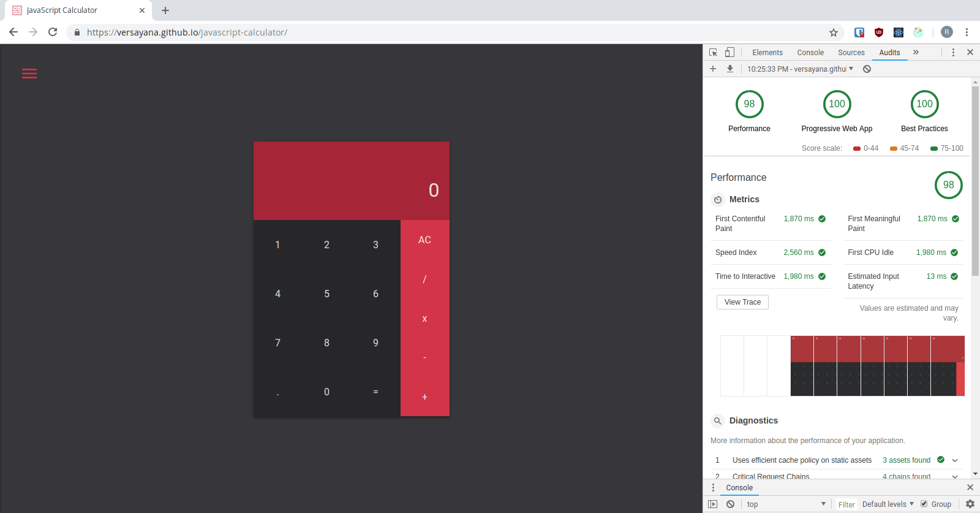This screenshot has height=513, width=980.
Task: Open the uBlock Origin extension icon
Action: pos(879,32)
